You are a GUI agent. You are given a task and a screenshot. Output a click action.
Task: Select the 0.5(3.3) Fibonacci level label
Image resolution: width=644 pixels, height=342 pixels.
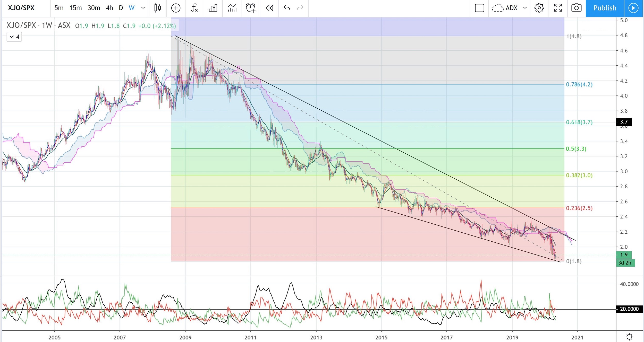(x=576, y=149)
